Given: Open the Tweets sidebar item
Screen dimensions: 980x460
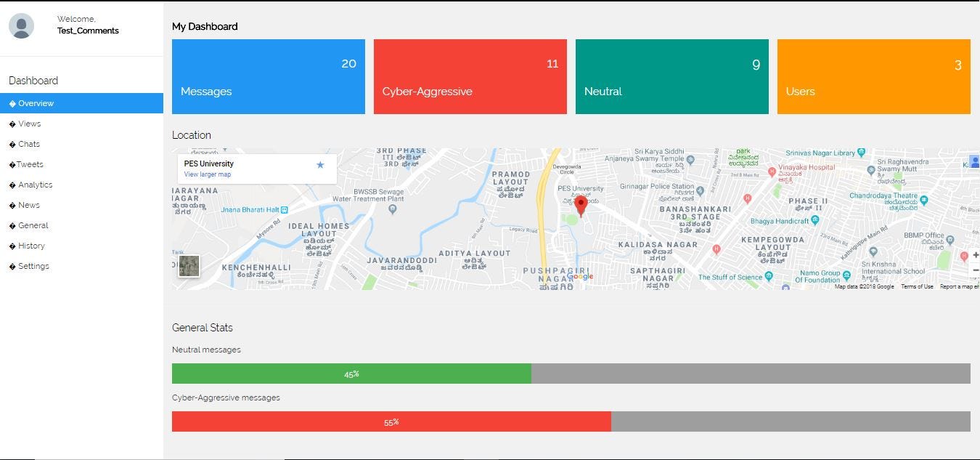Looking at the screenshot, I should point(81,164).
